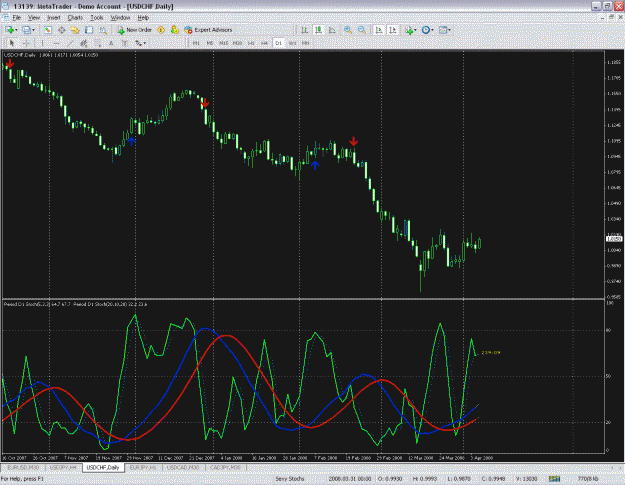
Task: Zoom out the chart
Action: [x=362, y=30]
